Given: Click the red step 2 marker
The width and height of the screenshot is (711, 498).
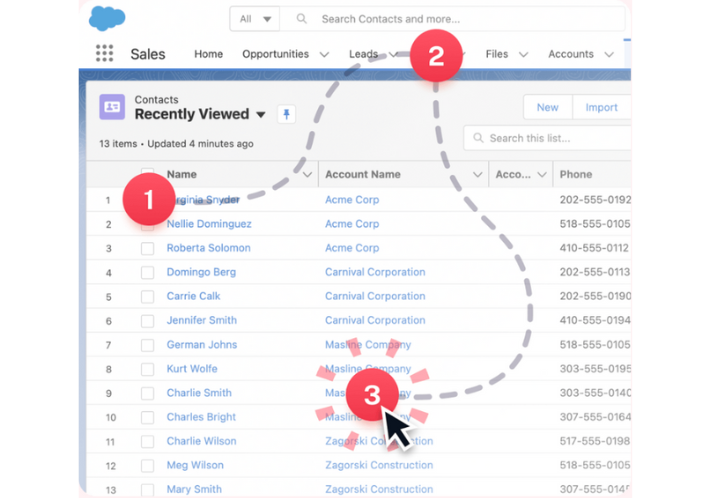Looking at the screenshot, I should pyautogui.click(x=436, y=56).
